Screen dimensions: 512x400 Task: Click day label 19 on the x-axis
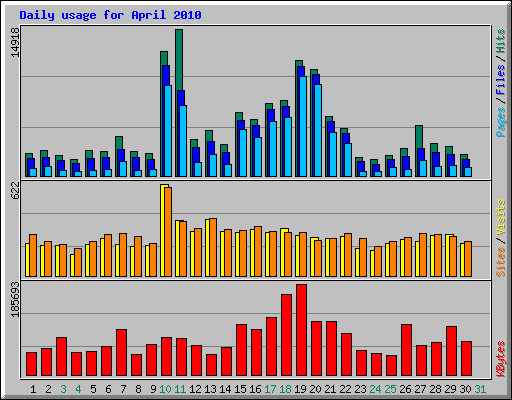(x=300, y=389)
